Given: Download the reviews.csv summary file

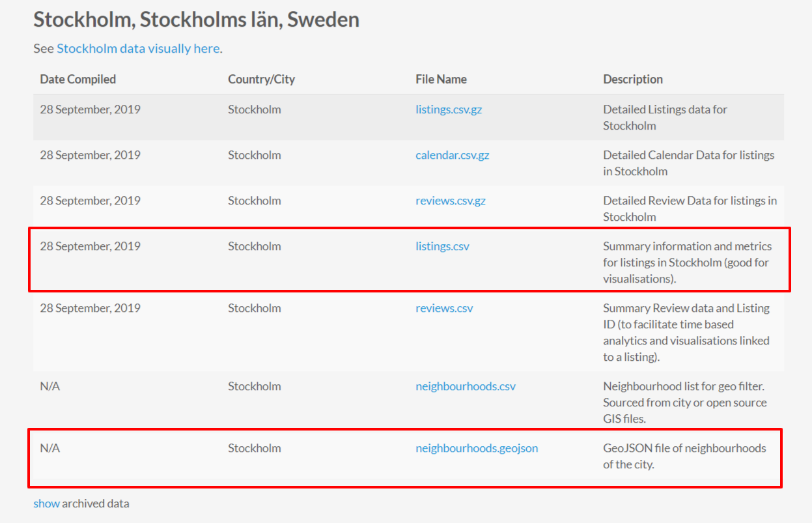Looking at the screenshot, I should (444, 308).
